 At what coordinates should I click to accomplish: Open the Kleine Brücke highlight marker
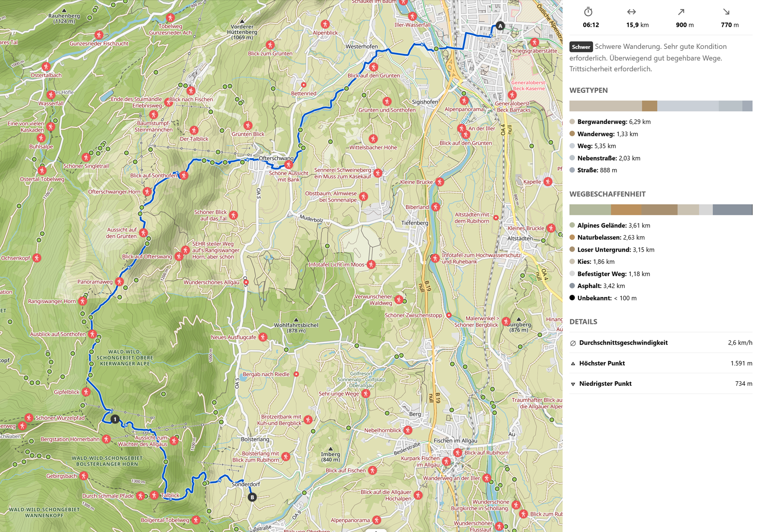[440, 182]
